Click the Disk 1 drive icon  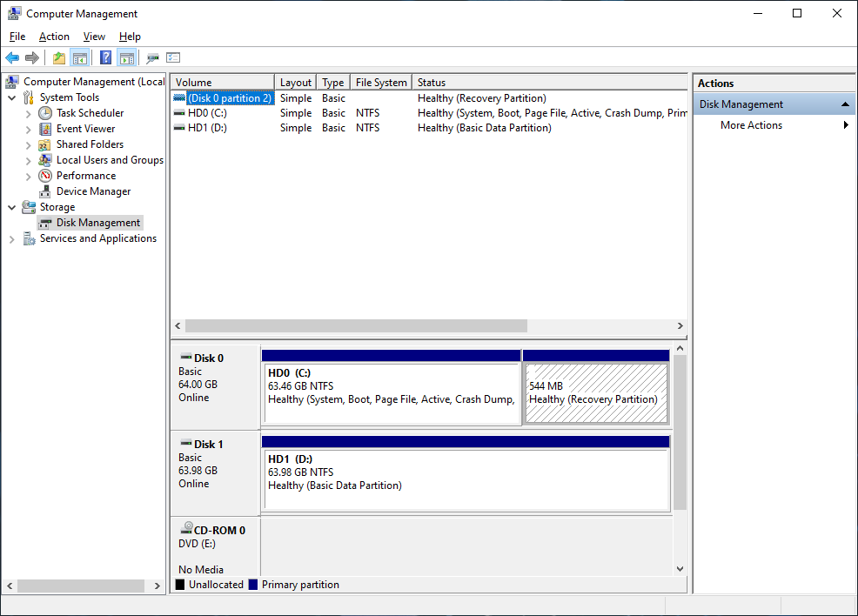coord(186,443)
